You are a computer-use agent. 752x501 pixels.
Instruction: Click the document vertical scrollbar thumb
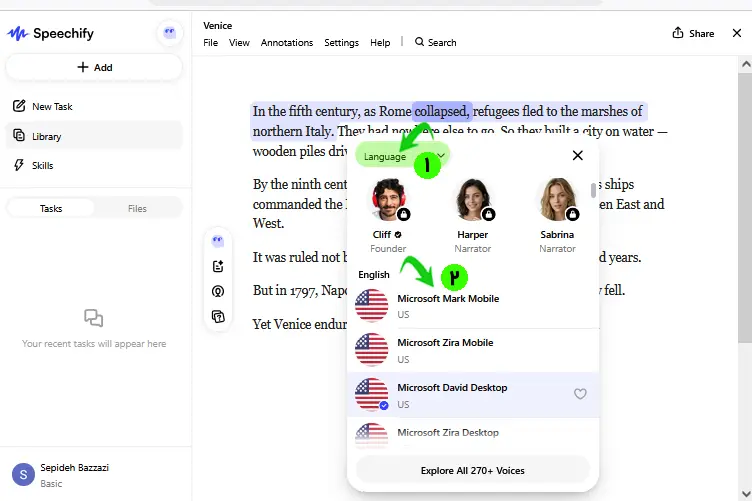click(745, 208)
